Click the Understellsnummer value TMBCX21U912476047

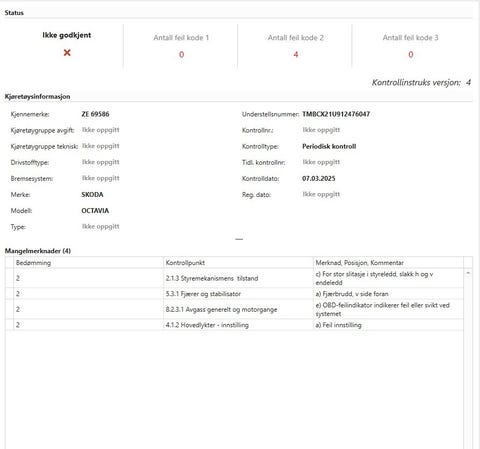(x=336, y=114)
